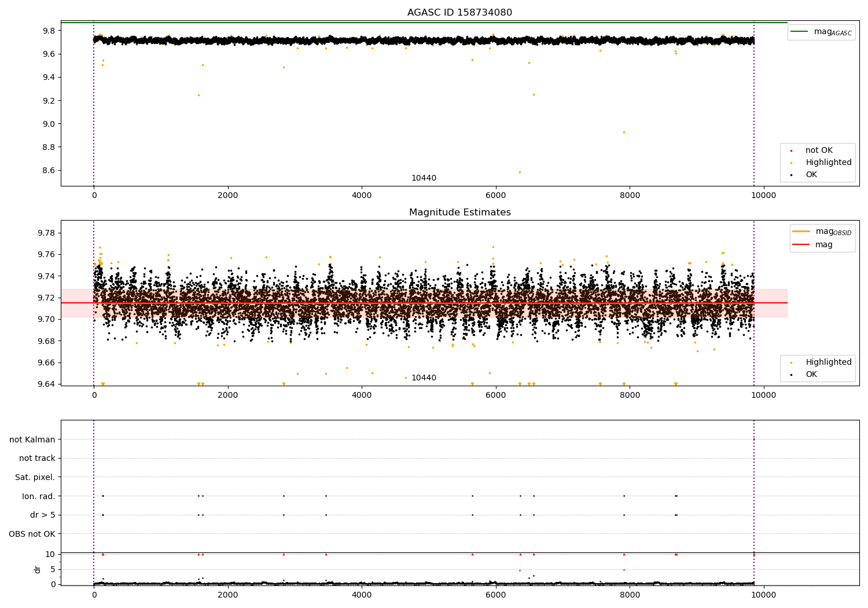Click the 9.74 y-axis tick in middle plot
The image size is (868, 608).
click(x=47, y=276)
